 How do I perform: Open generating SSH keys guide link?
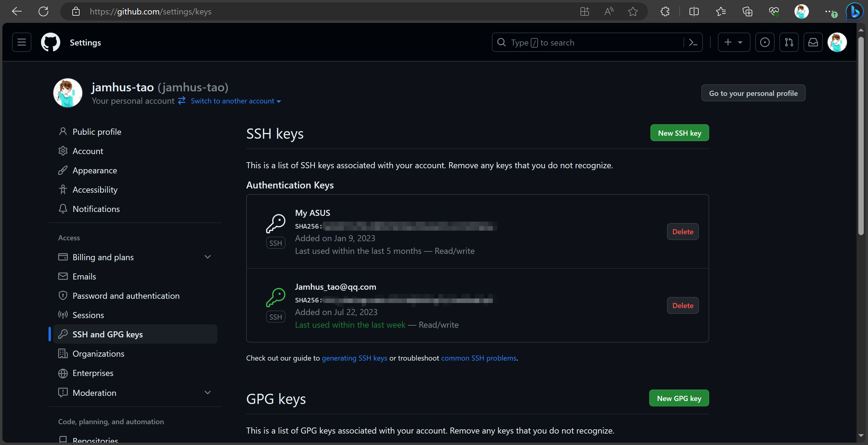[354, 358]
